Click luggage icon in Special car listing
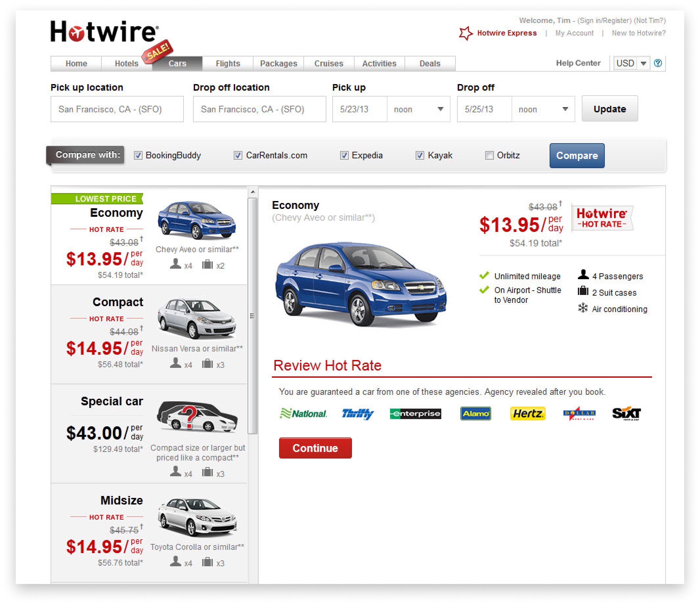This screenshot has width=700, height=605. tap(207, 472)
